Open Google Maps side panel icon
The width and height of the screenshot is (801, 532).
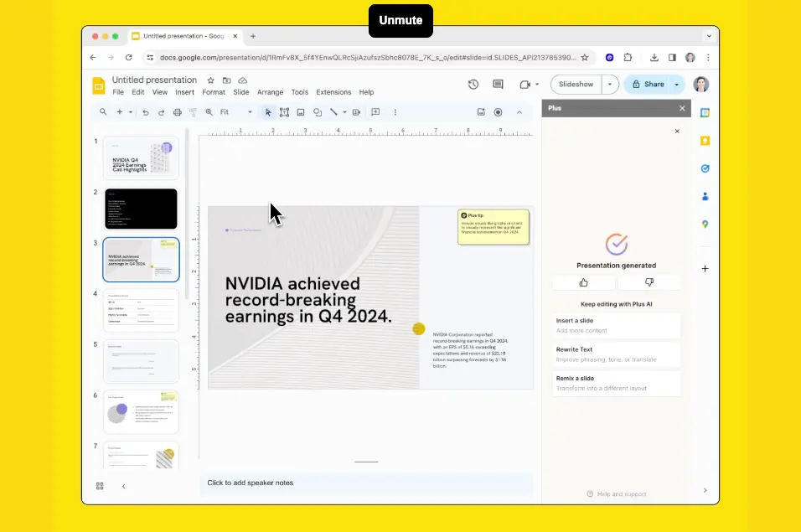point(705,225)
